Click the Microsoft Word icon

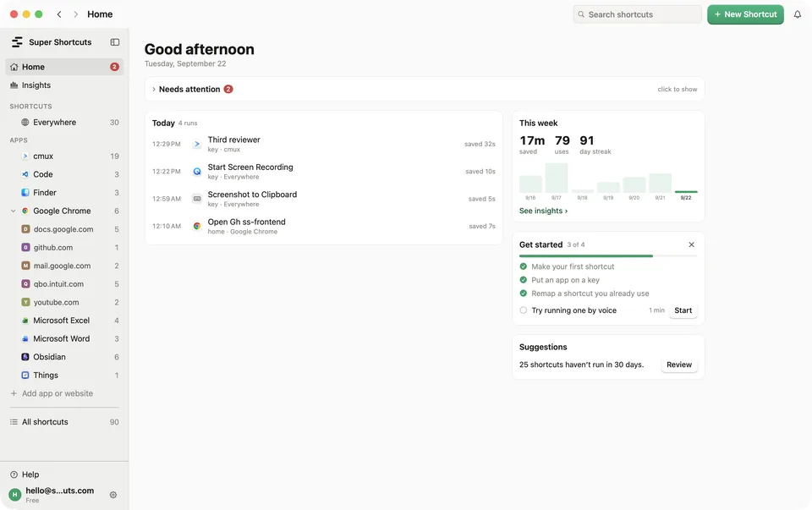[25, 338]
